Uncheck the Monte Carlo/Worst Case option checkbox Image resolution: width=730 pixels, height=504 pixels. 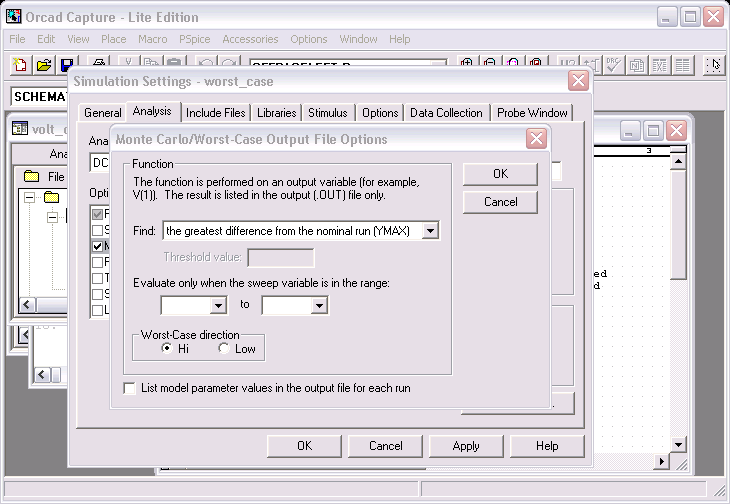click(x=97, y=246)
